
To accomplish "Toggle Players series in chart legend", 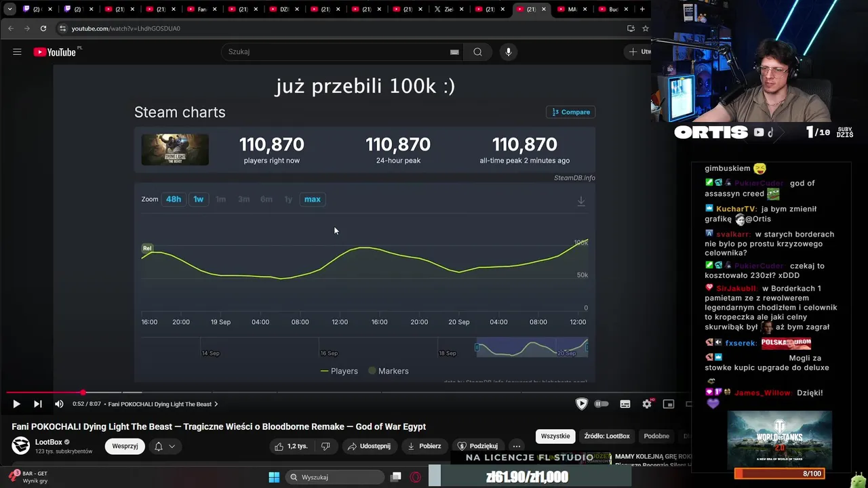I will (339, 371).
